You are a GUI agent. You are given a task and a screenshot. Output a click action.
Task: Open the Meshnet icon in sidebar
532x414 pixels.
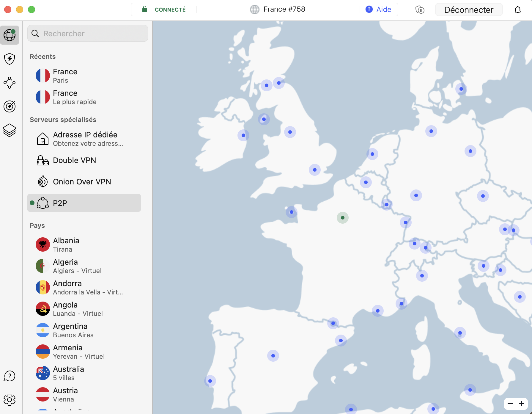[x=10, y=83]
